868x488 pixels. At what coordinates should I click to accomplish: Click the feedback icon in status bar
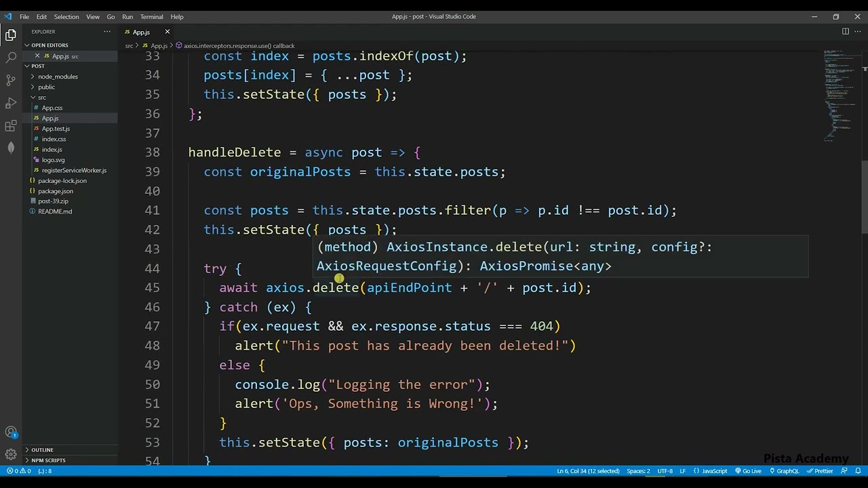[846, 471]
